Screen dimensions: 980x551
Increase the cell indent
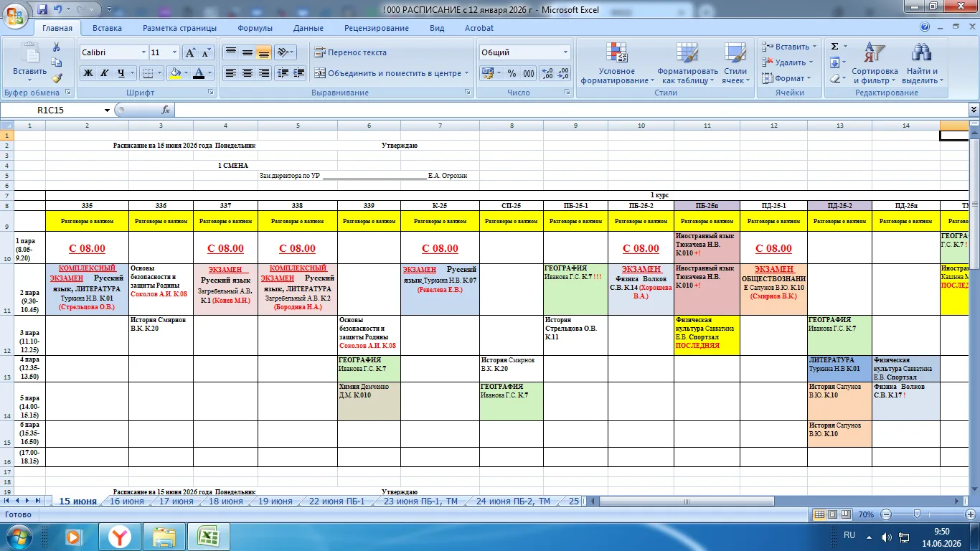(299, 73)
